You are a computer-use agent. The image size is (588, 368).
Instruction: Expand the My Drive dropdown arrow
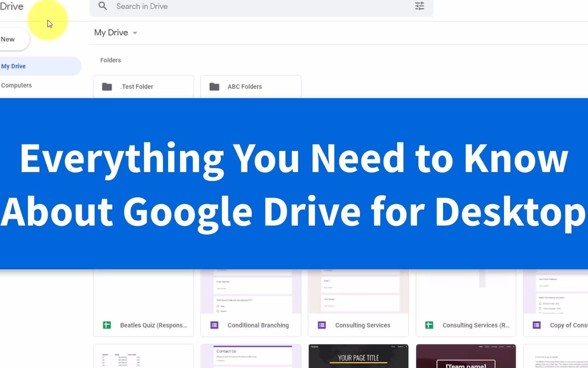(x=135, y=33)
